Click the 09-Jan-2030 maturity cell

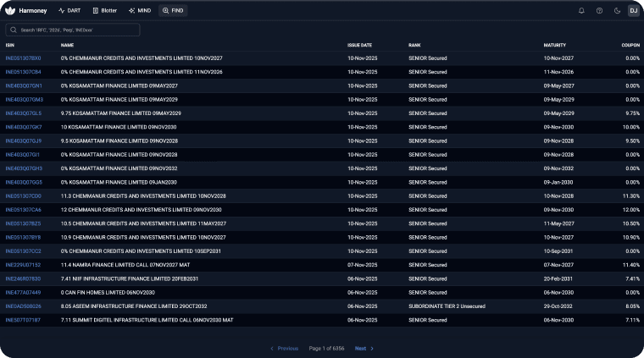coord(558,183)
